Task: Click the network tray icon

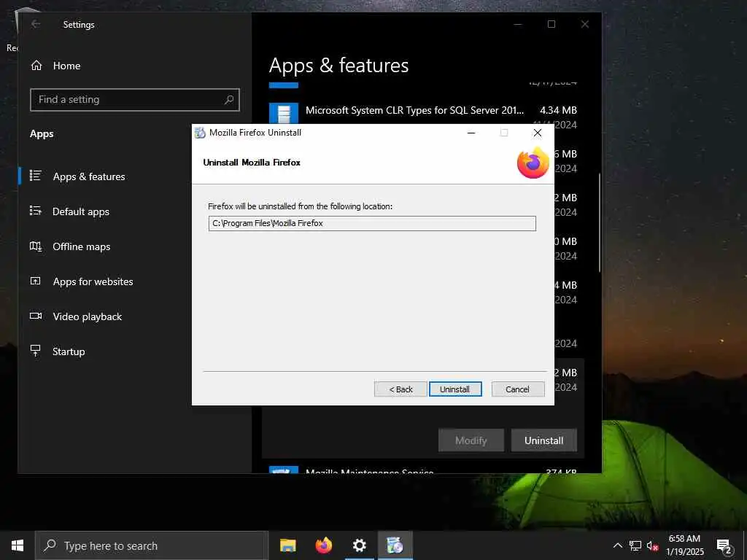Action: pos(635,545)
